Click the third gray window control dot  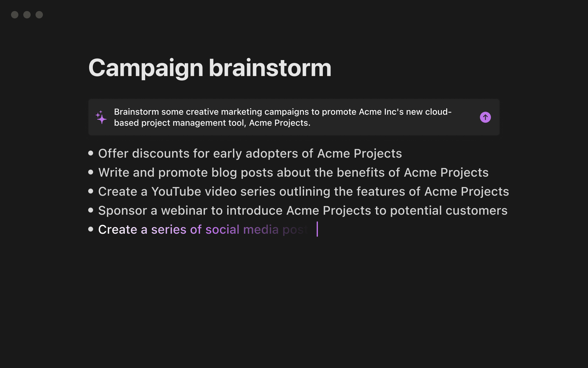pos(39,15)
